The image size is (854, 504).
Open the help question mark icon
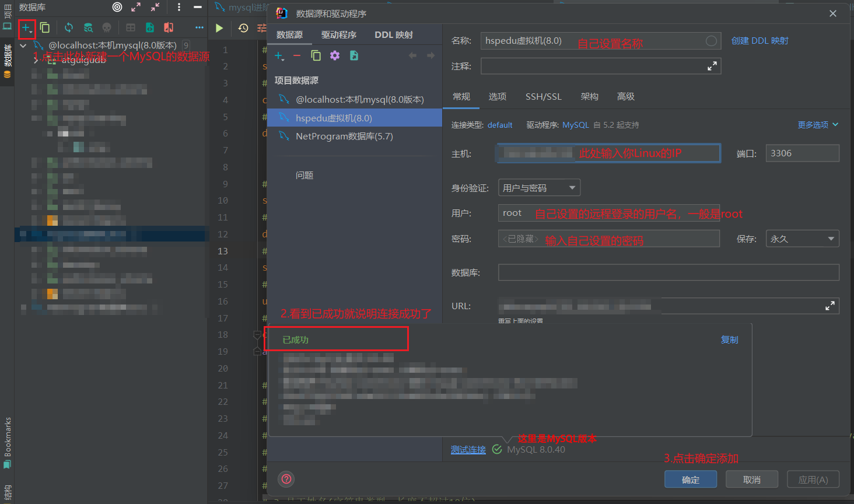click(286, 480)
